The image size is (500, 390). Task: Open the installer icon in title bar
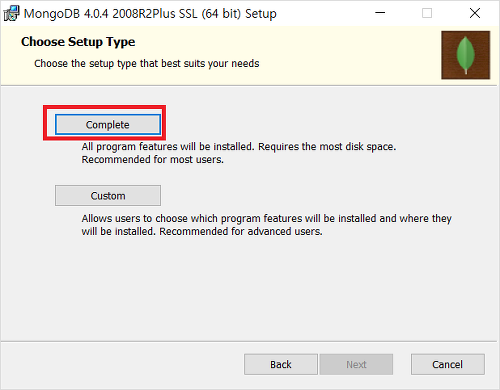[11, 13]
